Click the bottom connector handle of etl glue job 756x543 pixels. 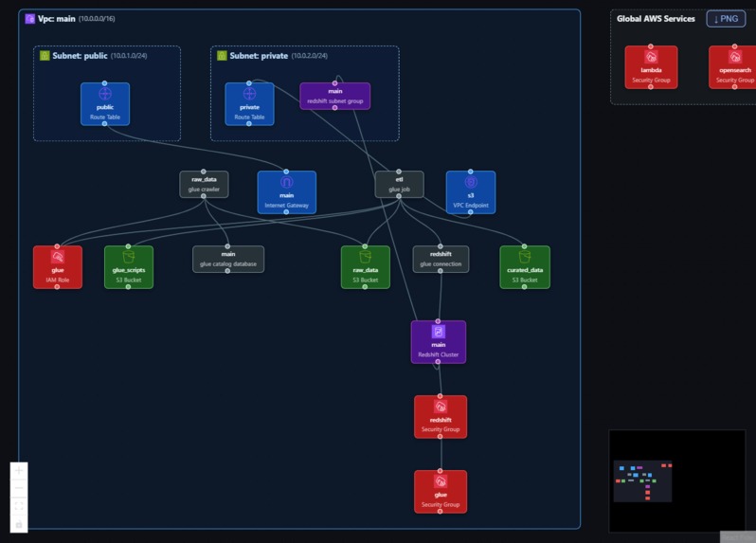click(x=399, y=196)
